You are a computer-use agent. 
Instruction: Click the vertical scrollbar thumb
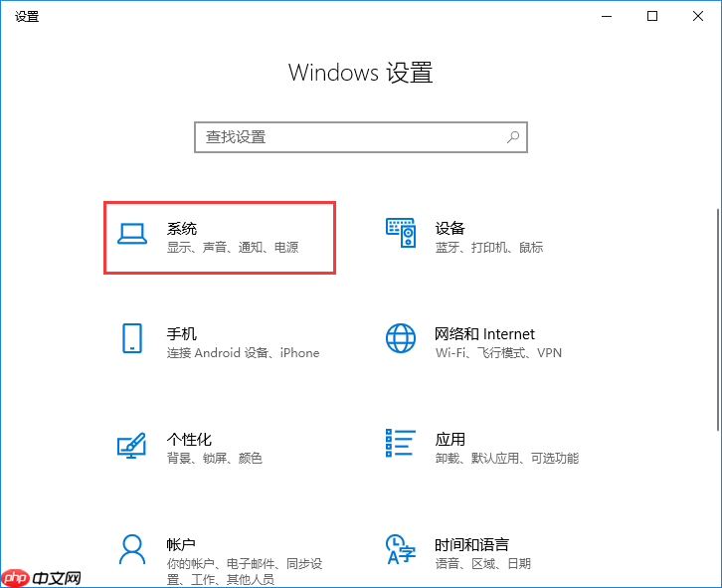point(718,319)
